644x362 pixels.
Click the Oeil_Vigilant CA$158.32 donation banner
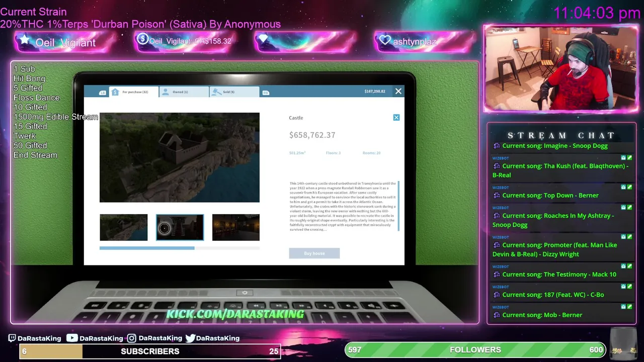point(184,41)
